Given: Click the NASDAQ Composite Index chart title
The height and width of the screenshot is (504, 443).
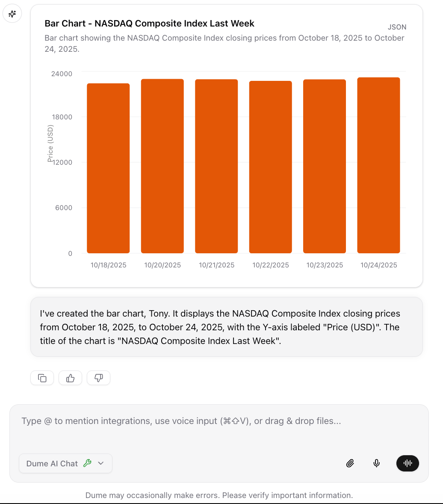Looking at the screenshot, I should point(149,24).
